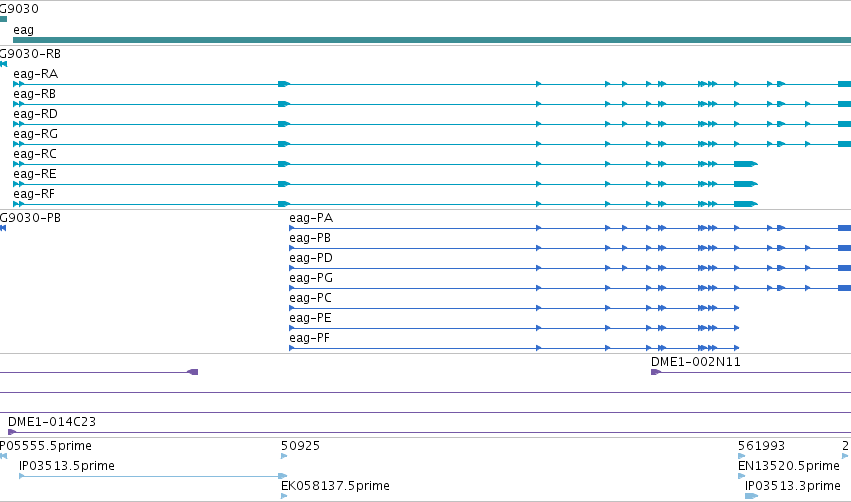Click the eag-RF transcript label
Viewport: 851px width, 502px height.
coord(34,194)
